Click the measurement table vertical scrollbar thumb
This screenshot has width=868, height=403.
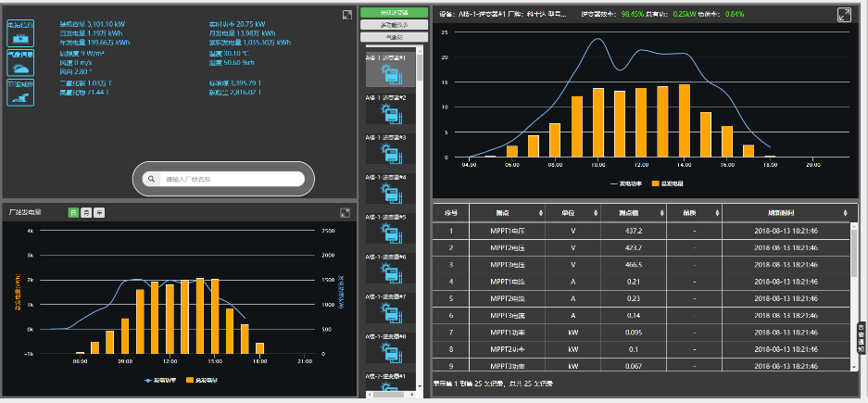pos(853,252)
